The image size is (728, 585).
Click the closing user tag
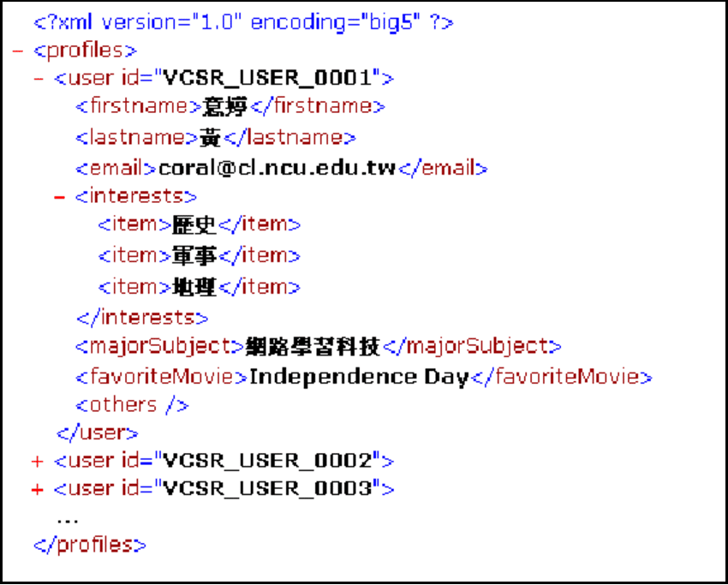tap(98, 433)
